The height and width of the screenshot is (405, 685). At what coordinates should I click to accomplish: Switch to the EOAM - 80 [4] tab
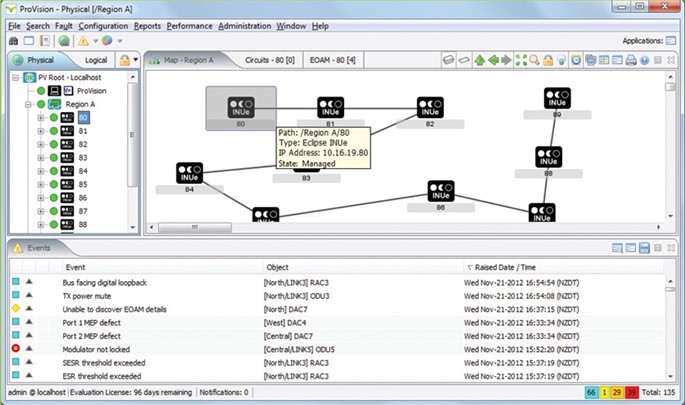[332, 60]
